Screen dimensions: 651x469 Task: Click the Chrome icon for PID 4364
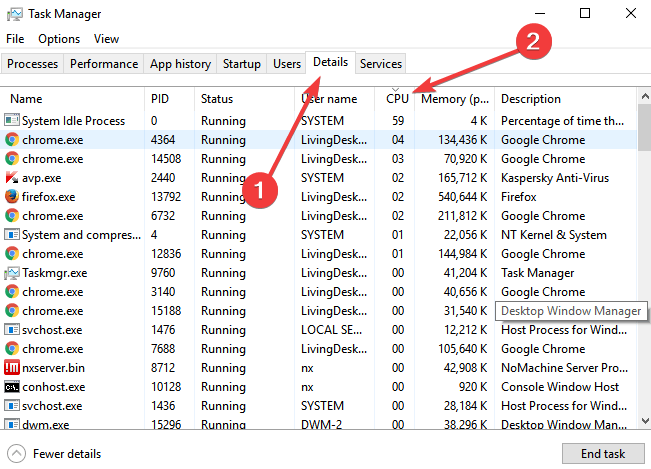tap(12, 140)
